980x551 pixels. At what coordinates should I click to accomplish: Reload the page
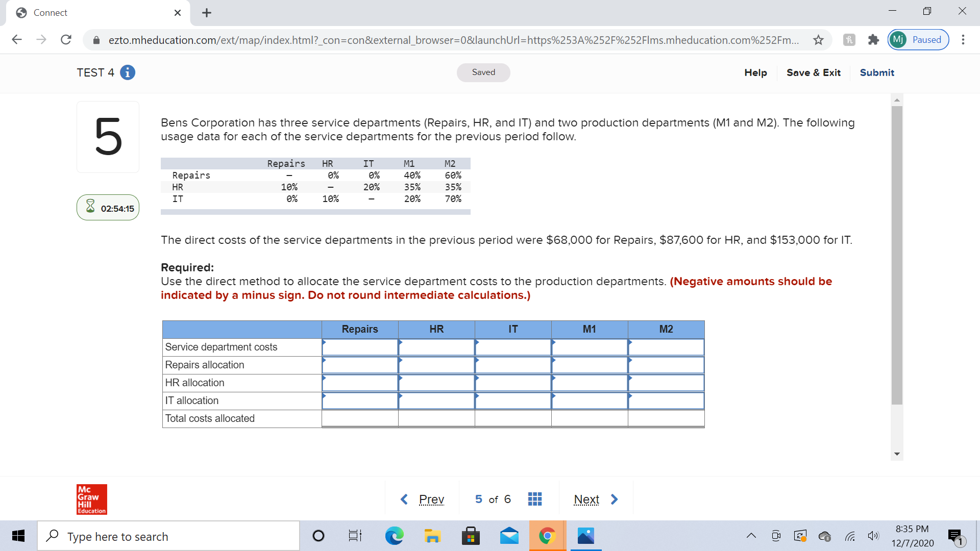pos(66,40)
